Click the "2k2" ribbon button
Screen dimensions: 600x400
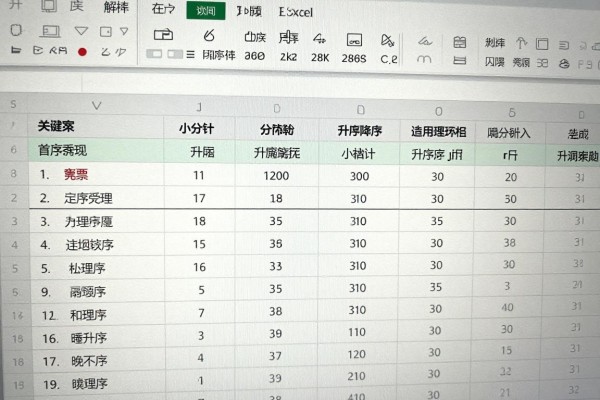(x=289, y=57)
